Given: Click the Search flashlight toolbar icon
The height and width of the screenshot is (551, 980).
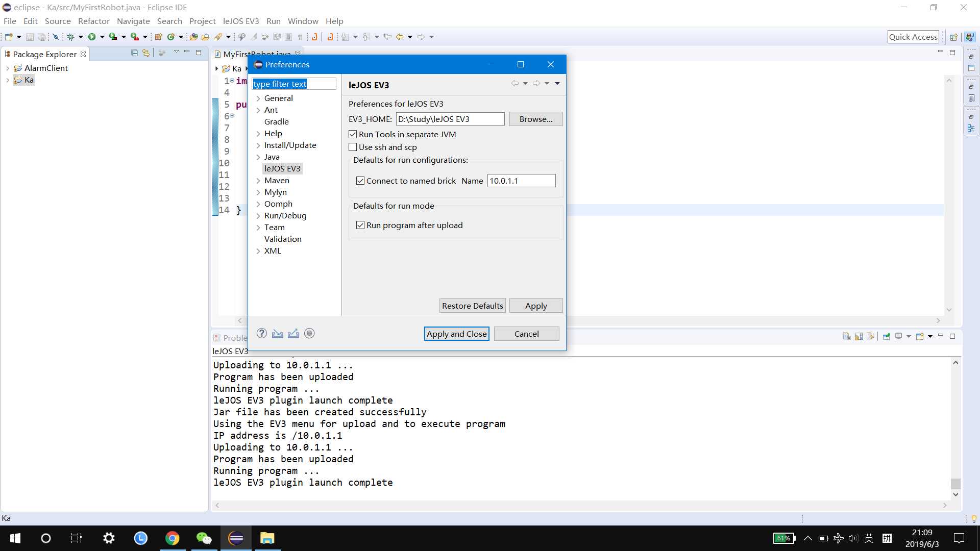Looking at the screenshot, I should click(218, 37).
